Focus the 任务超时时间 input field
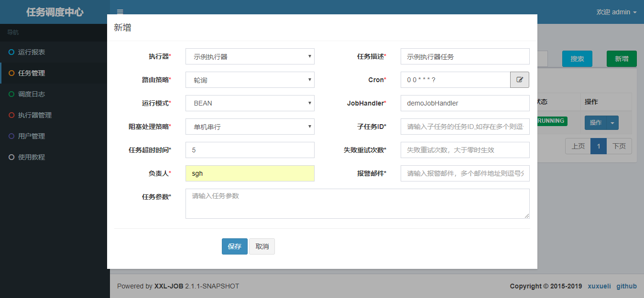 coord(250,150)
